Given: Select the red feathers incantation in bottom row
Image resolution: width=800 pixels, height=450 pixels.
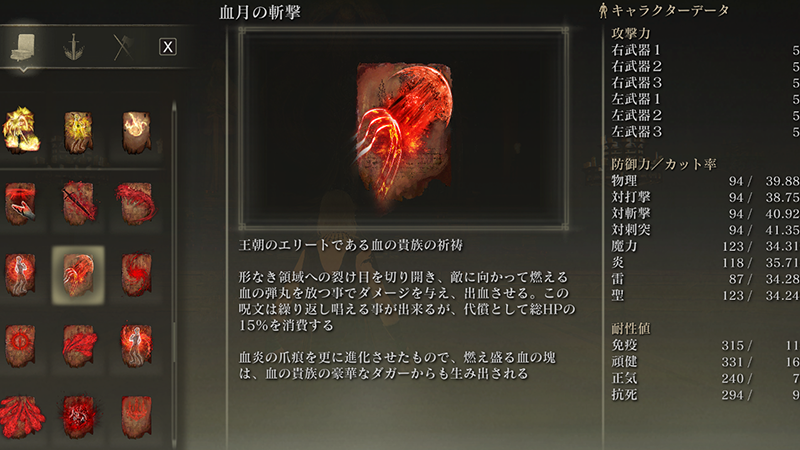Looking at the screenshot, I should (x=21, y=417).
